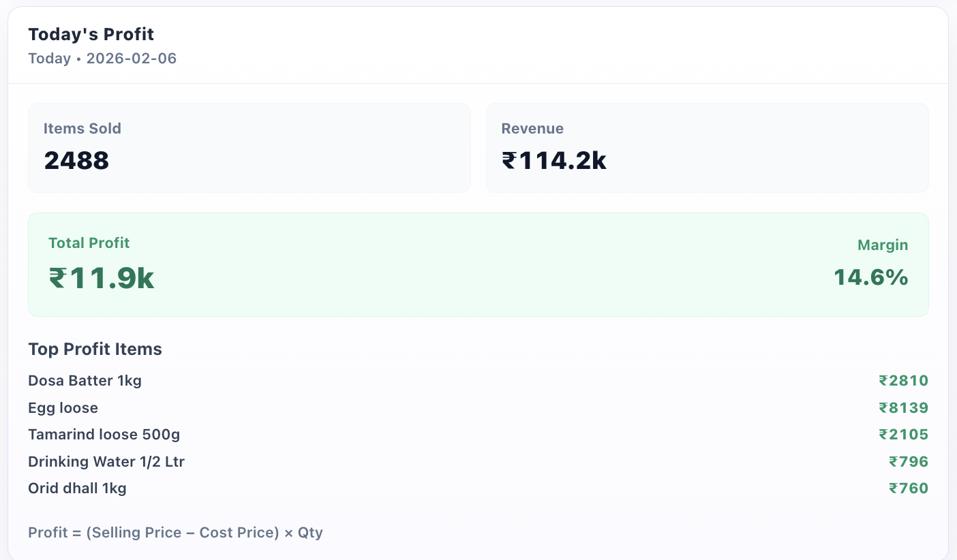Select Drinking Water 1/2 Ltr item
The width and height of the screenshot is (957, 560).
pos(106,462)
